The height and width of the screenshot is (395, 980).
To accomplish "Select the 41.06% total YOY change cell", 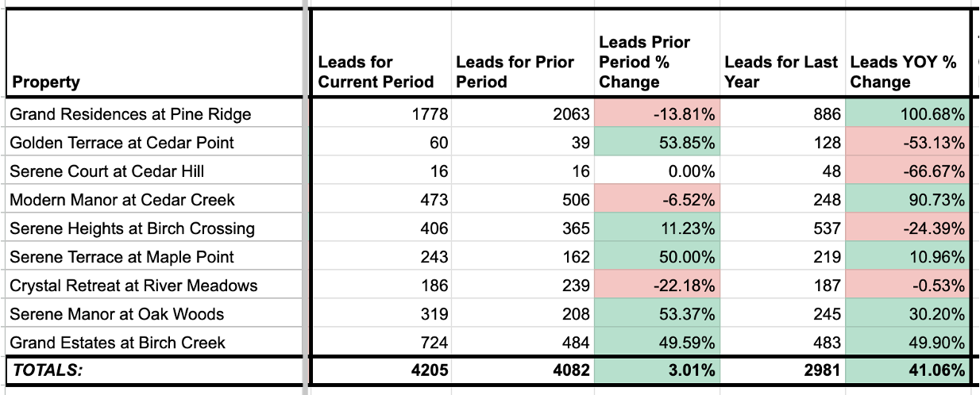I will click(907, 370).
